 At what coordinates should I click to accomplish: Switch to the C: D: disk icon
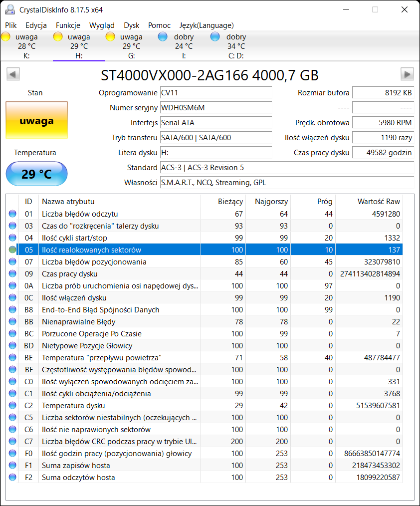(215, 36)
